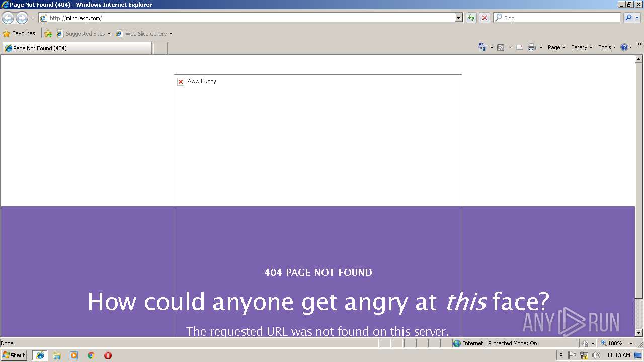Open the Tools menu
Image resolution: width=644 pixels, height=362 pixels.
point(607,47)
